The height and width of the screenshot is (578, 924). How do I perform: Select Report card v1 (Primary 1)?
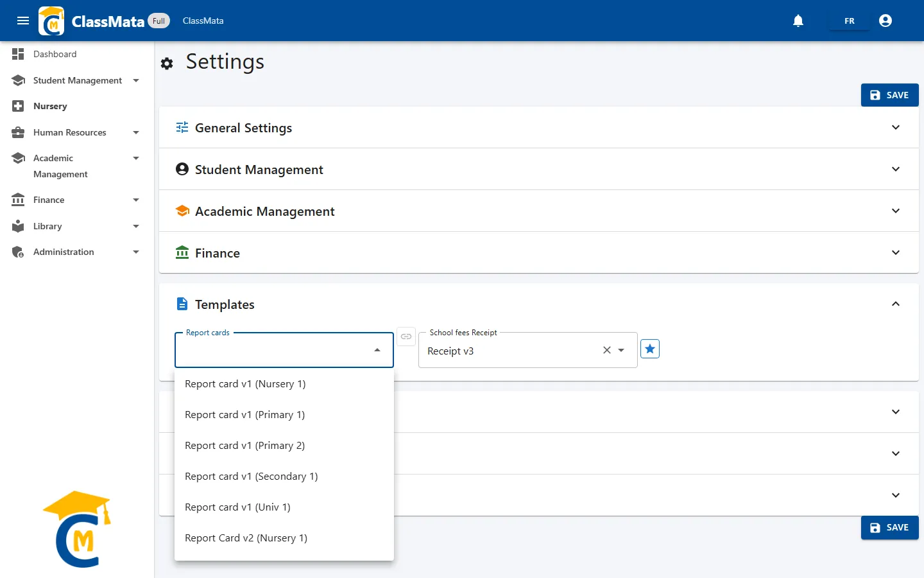[284, 415]
